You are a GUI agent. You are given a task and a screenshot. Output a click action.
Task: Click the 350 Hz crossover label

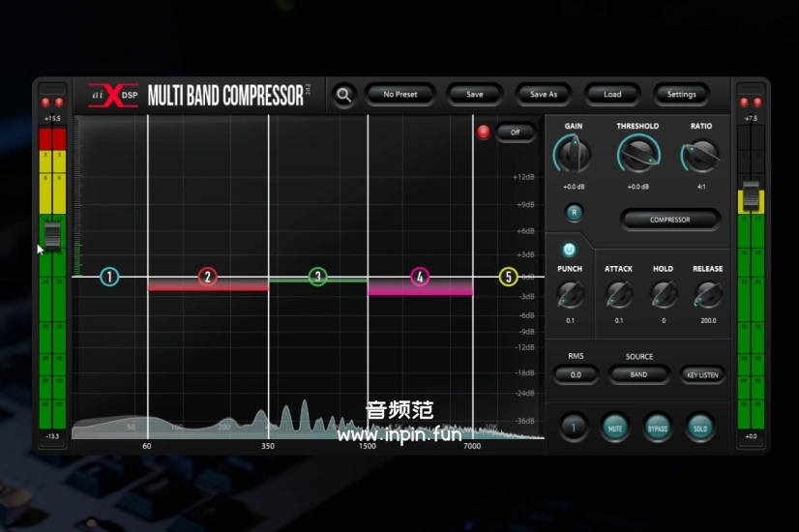[x=268, y=446]
